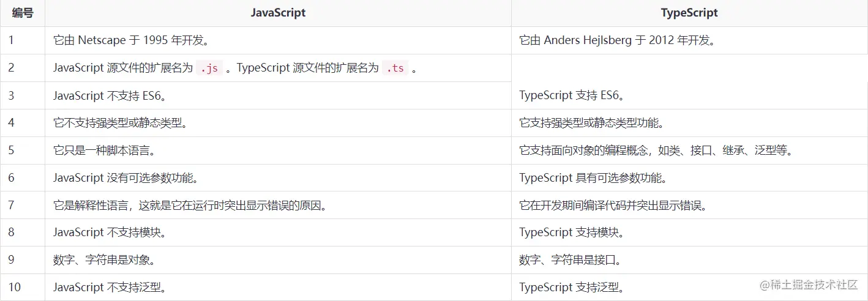Select the cell 'TypeScript 具有可选参数功能。'
868x301 pixels.
[x=689, y=178]
